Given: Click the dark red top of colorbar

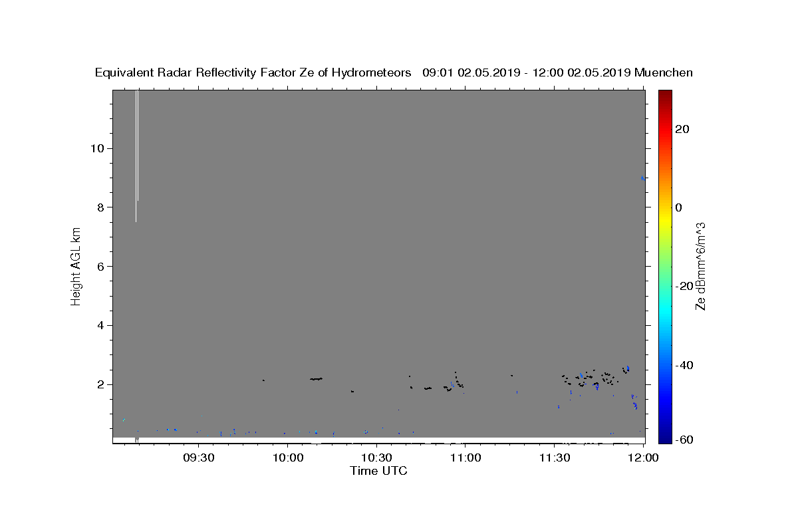Looking at the screenshot, I should (665, 94).
